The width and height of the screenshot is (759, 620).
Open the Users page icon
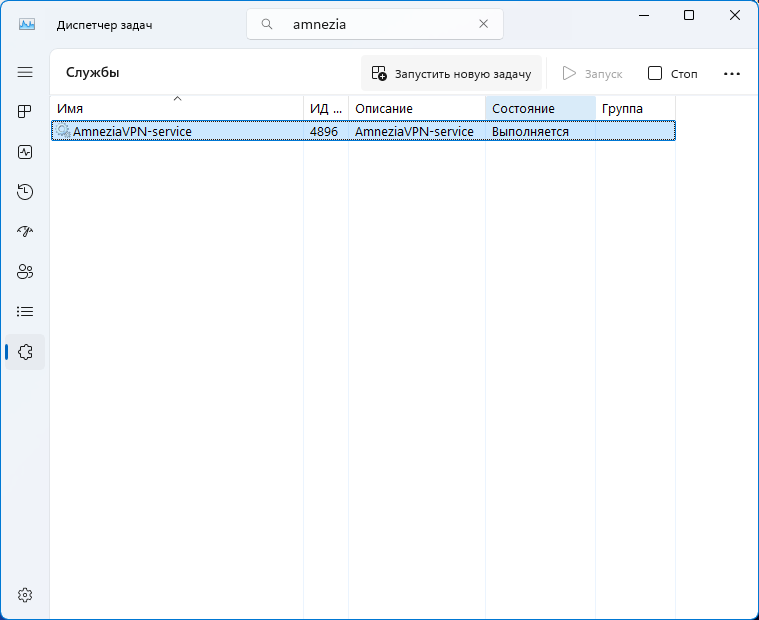coord(25,272)
